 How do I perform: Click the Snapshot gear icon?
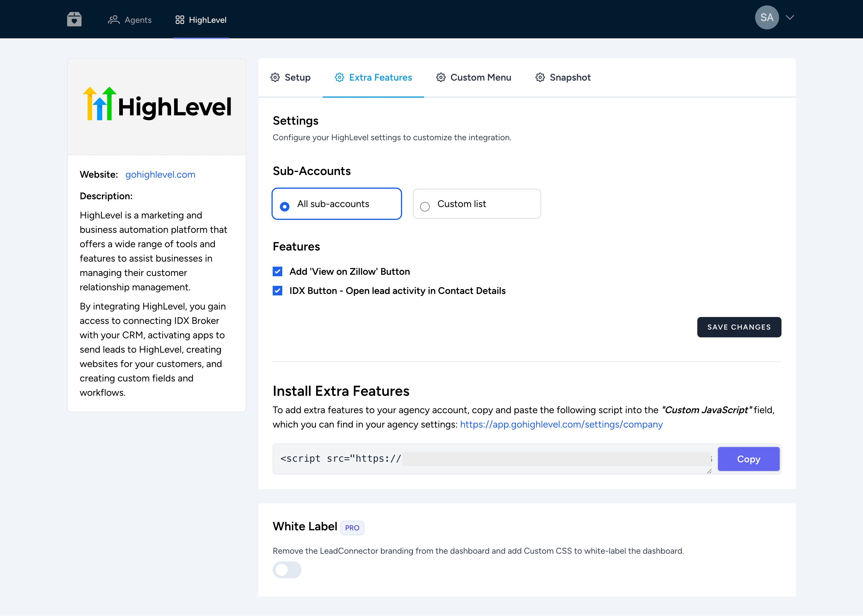point(540,77)
